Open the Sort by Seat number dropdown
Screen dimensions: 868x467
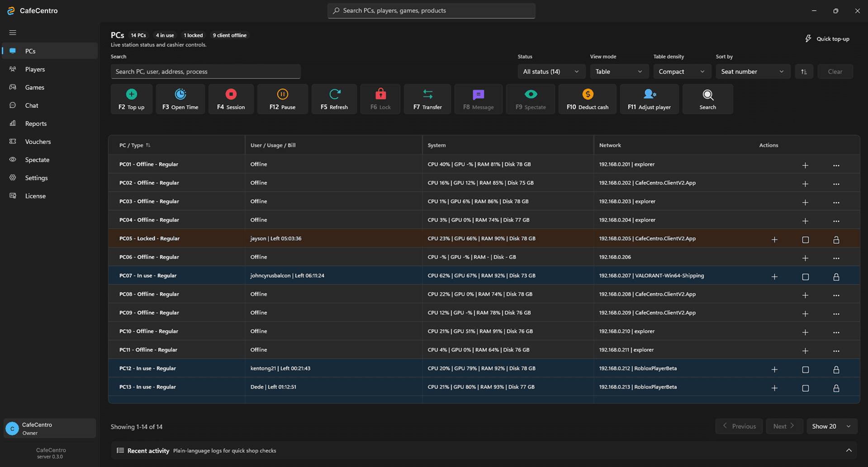(x=753, y=71)
